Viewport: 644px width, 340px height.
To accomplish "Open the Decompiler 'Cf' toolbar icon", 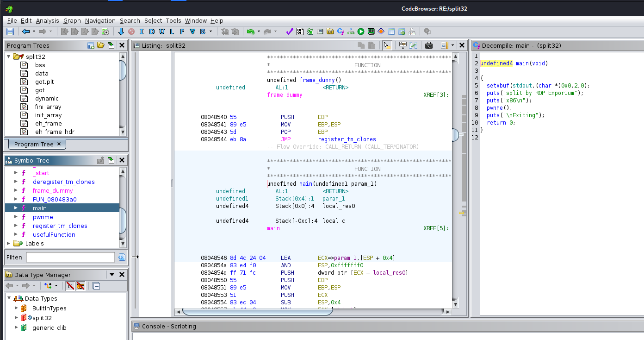I will (x=341, y=31).
